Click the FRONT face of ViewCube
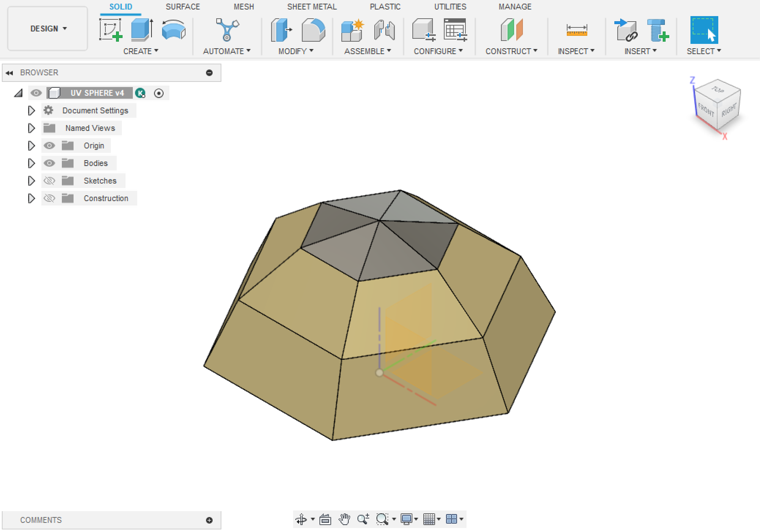 706,110
